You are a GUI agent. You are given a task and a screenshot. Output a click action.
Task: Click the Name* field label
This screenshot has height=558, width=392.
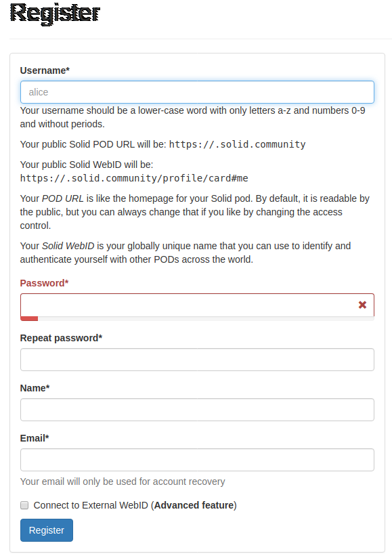(x=35, y=388)
